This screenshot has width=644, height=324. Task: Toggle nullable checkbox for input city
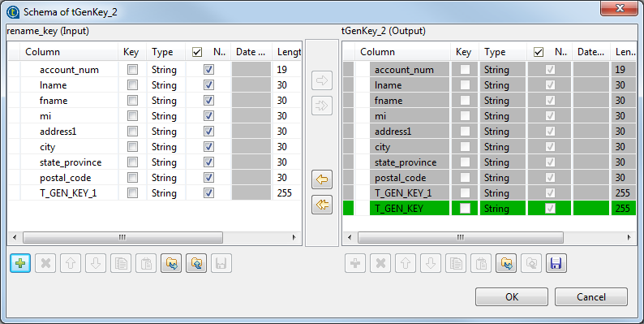208,147
